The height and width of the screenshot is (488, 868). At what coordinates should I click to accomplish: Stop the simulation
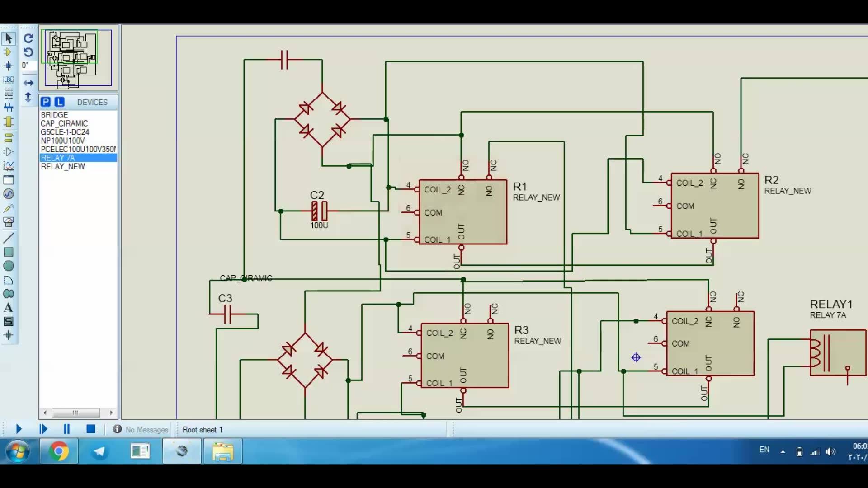click(91, 429)
